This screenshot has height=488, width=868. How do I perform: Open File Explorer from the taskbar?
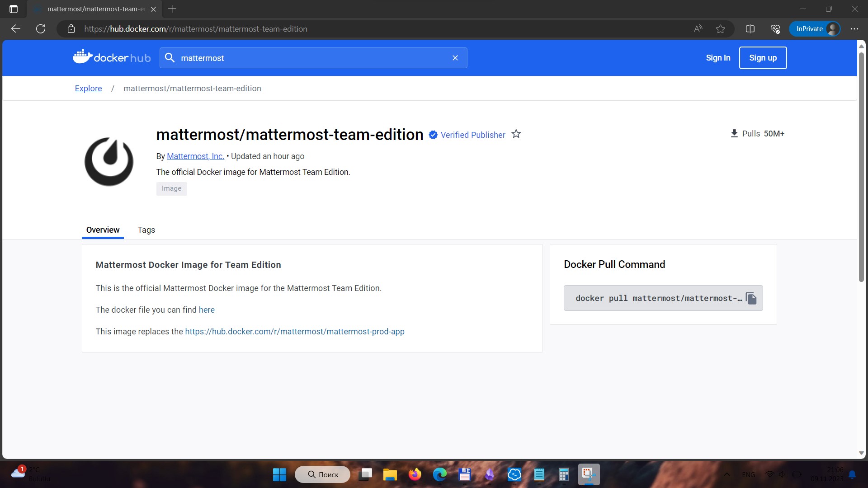click(390, 474)
